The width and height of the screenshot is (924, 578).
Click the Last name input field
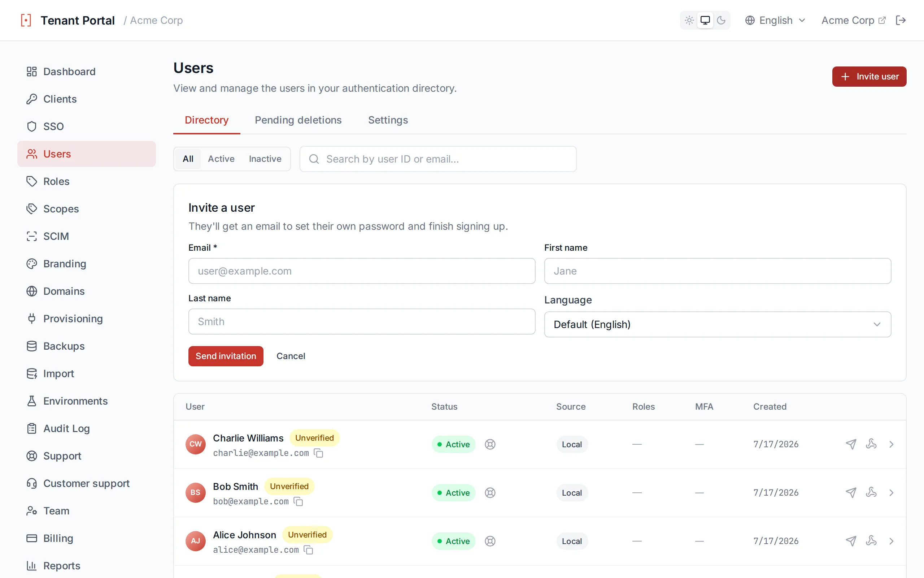(x=362, y=322)
